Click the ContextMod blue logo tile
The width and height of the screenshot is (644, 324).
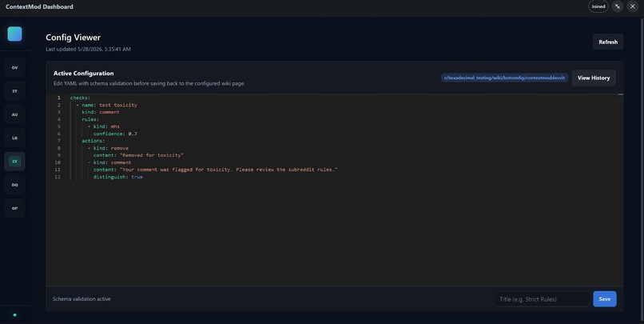pyautogui.click(x=15, y=34)
